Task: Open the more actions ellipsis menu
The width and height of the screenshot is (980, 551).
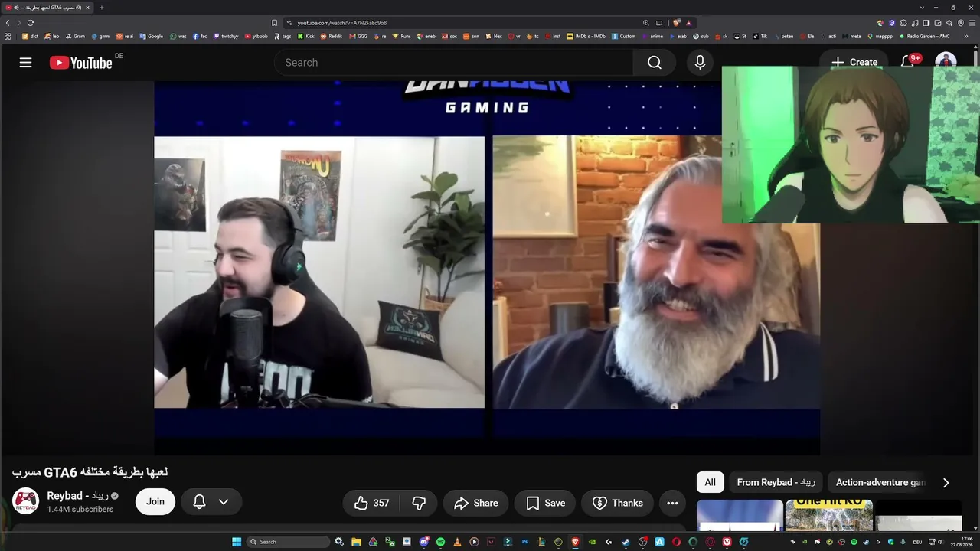Action: click(672, 503)
